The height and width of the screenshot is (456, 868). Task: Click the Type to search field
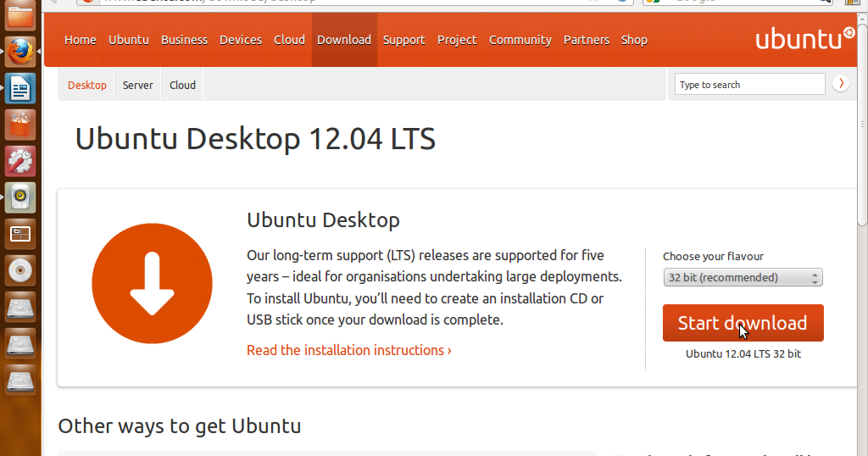750,85
